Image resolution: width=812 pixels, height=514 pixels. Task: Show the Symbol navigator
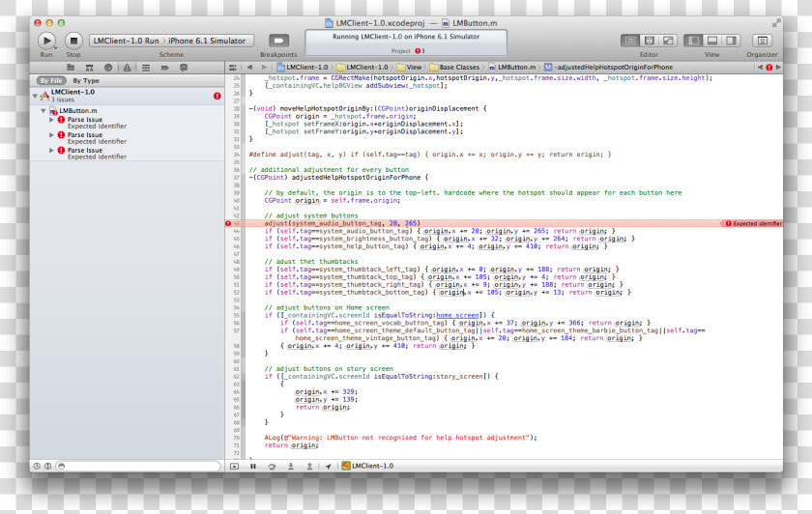89,68
